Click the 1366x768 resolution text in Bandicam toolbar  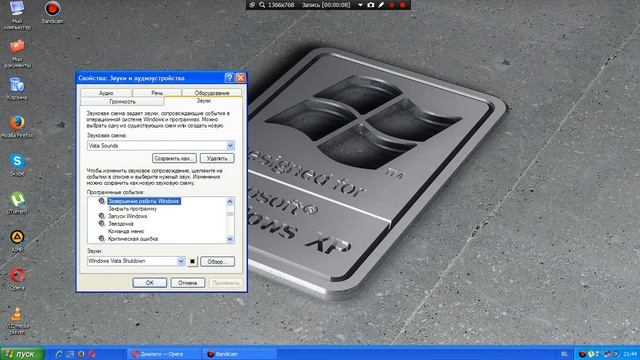pos(281,5)
